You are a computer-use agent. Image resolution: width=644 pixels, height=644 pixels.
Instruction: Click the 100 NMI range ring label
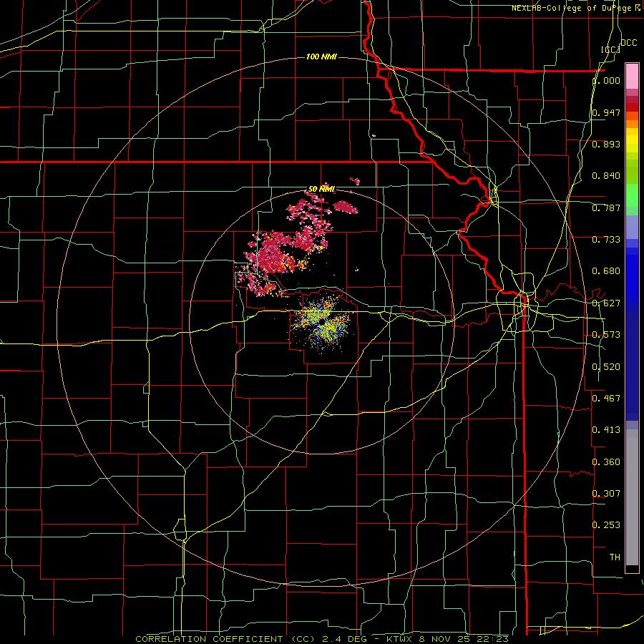point(321,57)
